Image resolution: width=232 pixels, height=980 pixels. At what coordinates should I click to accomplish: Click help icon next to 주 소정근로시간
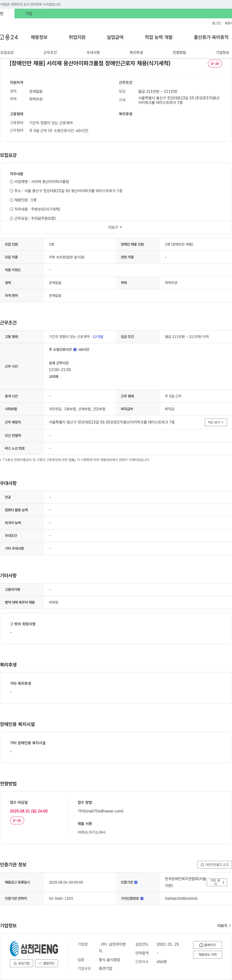pyautogui.click(x=74, y=349)
